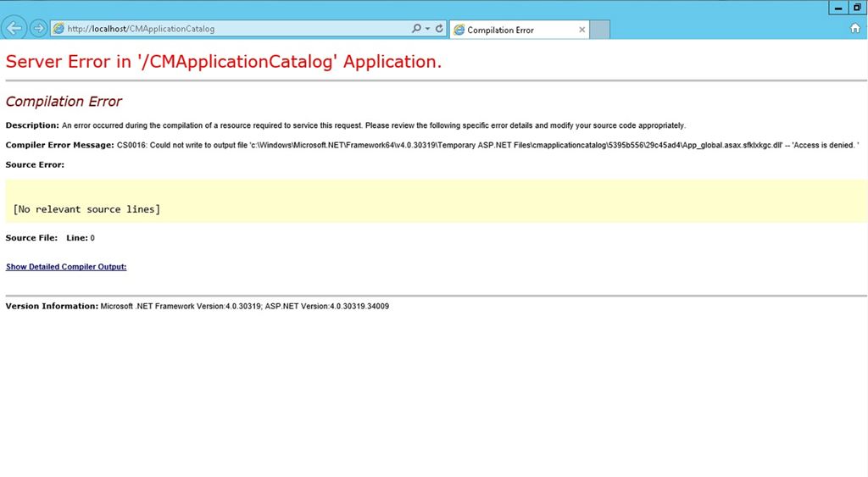Image resolution: width=868 pixels, height=477 pixels.
Task: Click the IE icon on the Compilation Error tab
Action: tap(459, 30)
